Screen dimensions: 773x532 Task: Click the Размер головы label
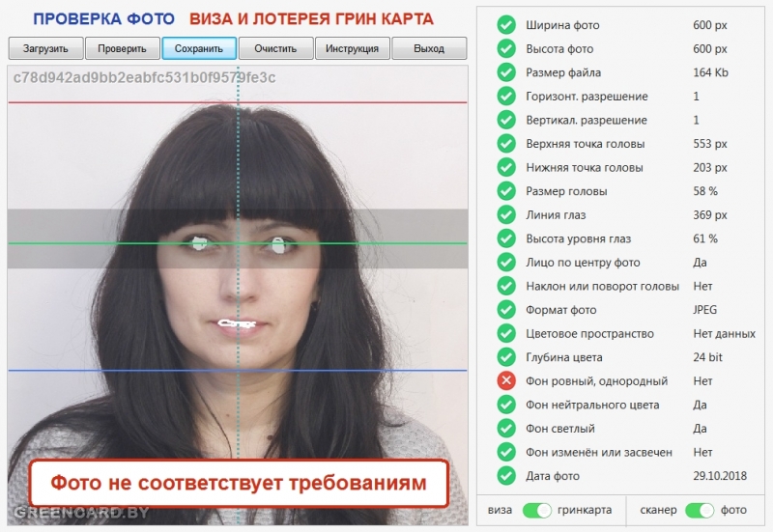coord(566,191)
